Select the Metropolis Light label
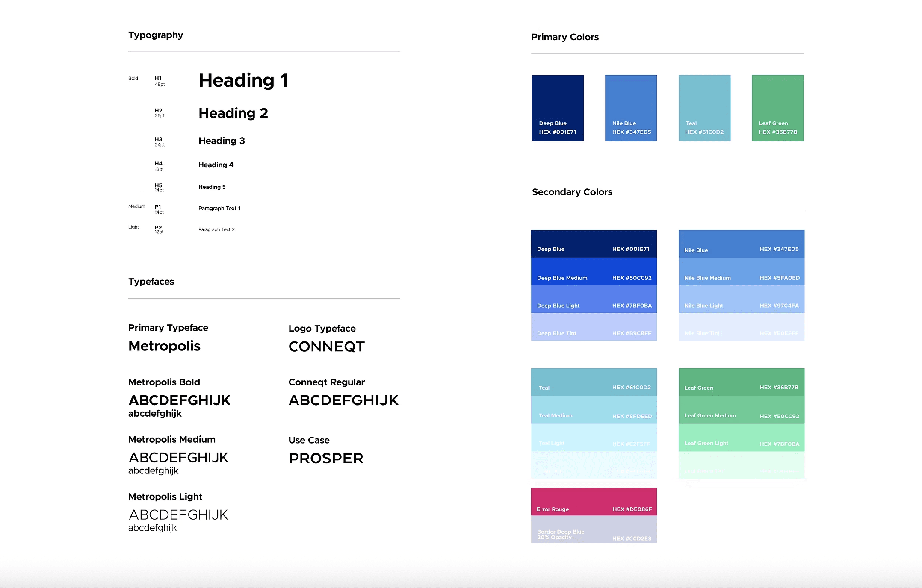922x588 pixels. point(165,497)
